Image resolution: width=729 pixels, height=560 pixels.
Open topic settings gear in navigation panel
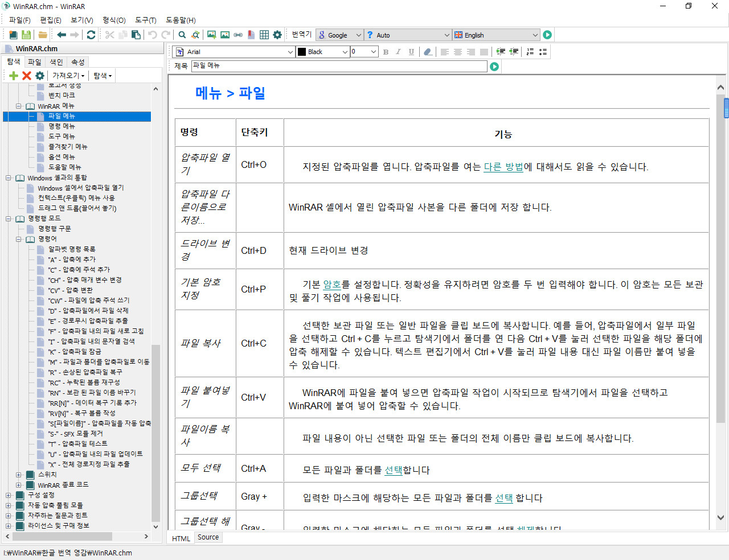point(40,75)
